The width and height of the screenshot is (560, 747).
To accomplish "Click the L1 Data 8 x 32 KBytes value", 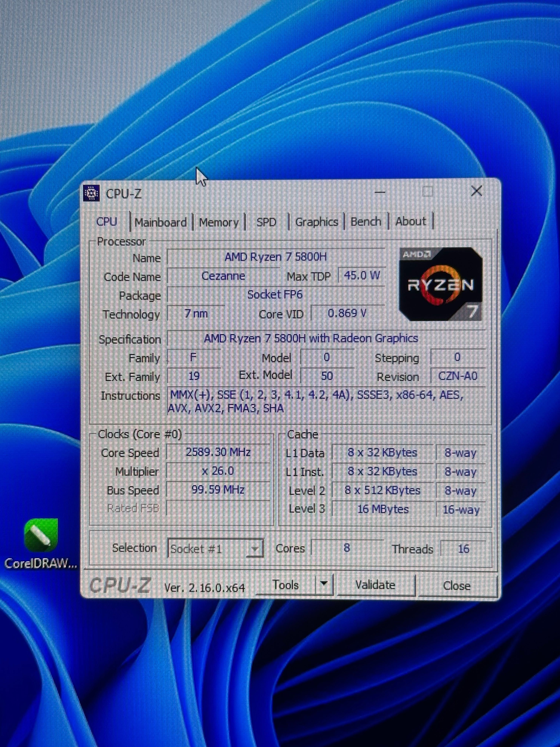I will tap(382, 453).
